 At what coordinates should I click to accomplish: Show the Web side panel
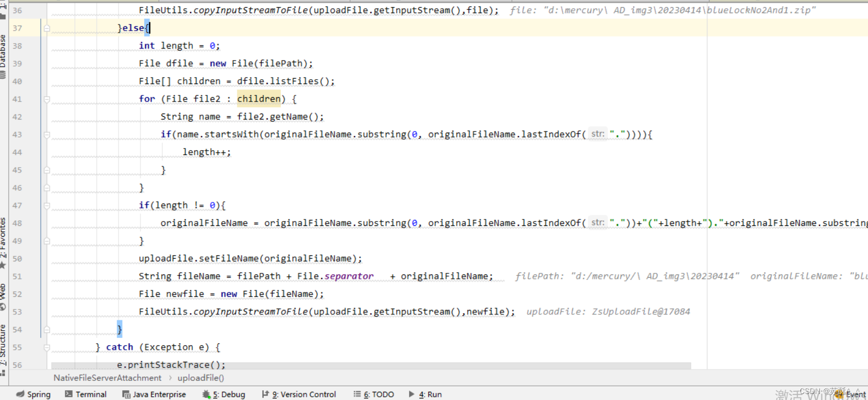coord(3,296)
